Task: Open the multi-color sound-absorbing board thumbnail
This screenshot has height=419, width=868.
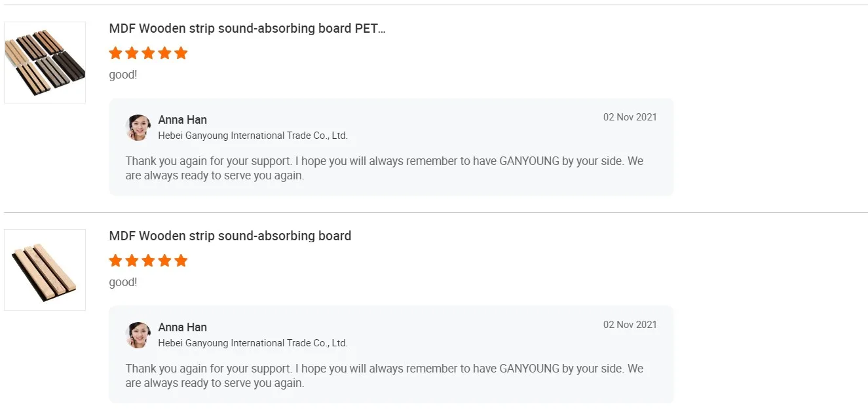Action: (x=45, y=62)
